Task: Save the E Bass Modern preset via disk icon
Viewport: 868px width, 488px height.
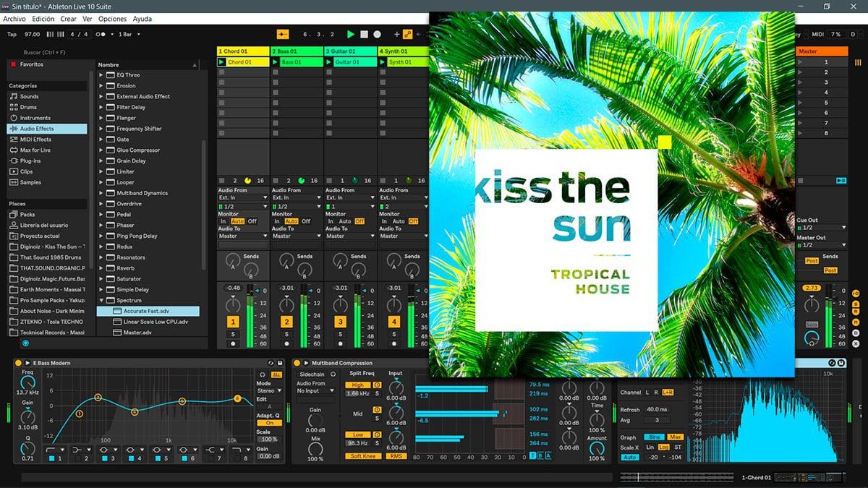Action: pyautogui.click(x=278, y=363)
